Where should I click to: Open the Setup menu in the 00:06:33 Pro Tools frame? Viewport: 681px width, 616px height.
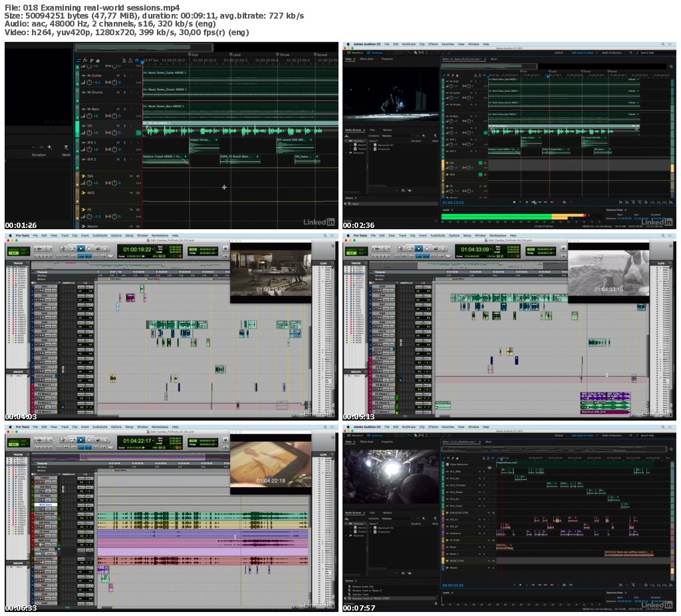coord(130,427)
